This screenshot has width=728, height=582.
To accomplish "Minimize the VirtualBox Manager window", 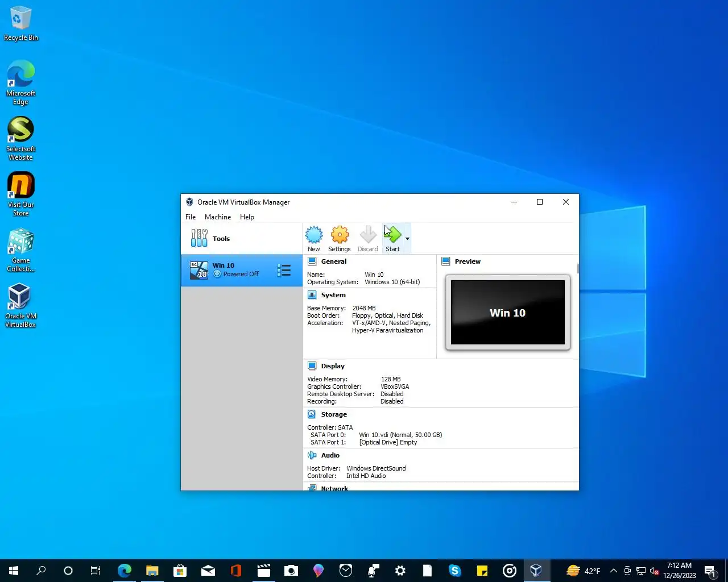I will (514, 202).
